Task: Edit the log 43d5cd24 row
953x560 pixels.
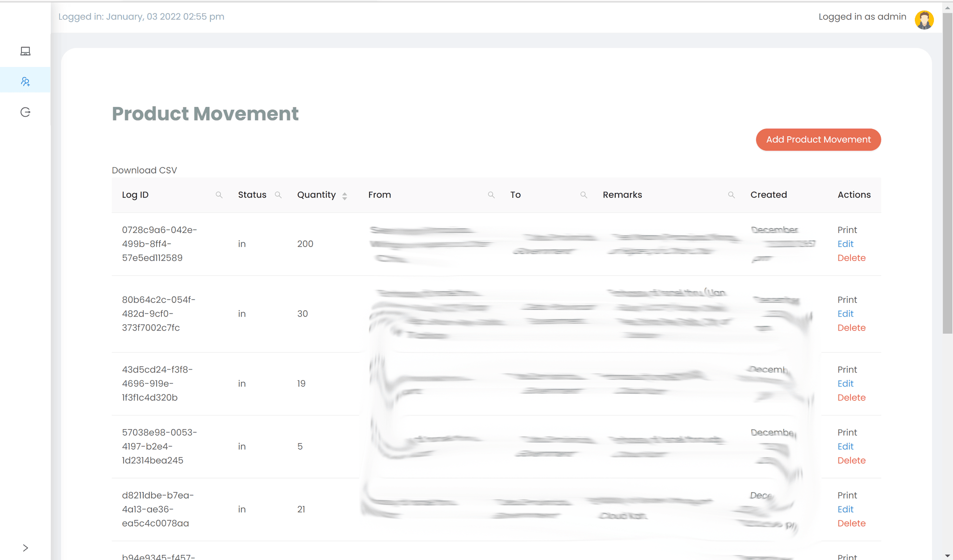Action: click(846, 383)
